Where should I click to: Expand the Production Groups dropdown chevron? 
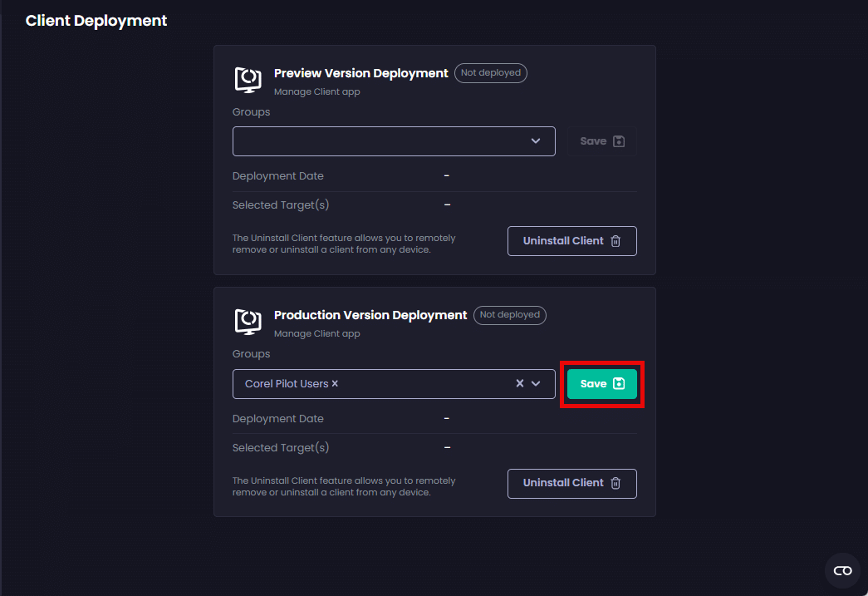536,384
